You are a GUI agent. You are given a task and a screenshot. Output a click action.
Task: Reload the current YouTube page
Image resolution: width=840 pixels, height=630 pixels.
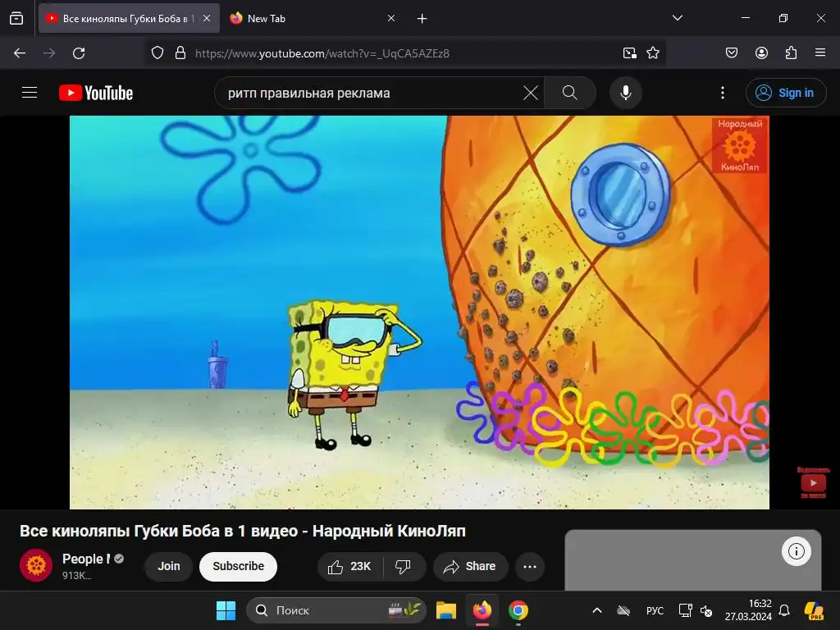coord(79,53)
